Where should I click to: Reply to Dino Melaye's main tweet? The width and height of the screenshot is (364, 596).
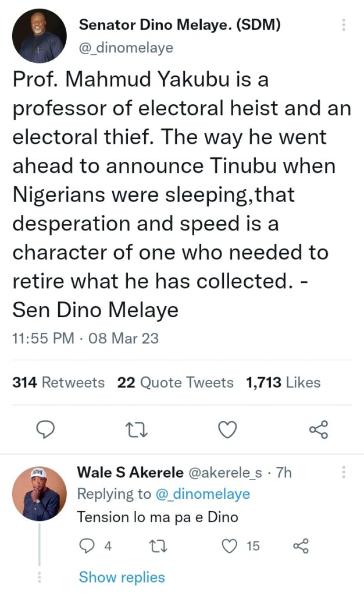pyautogui.click(x=45, y=430)
